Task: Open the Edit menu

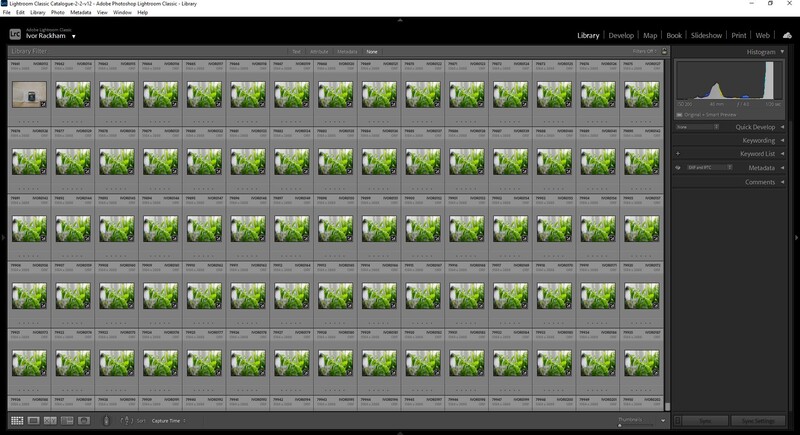Action: pos(20,12)
